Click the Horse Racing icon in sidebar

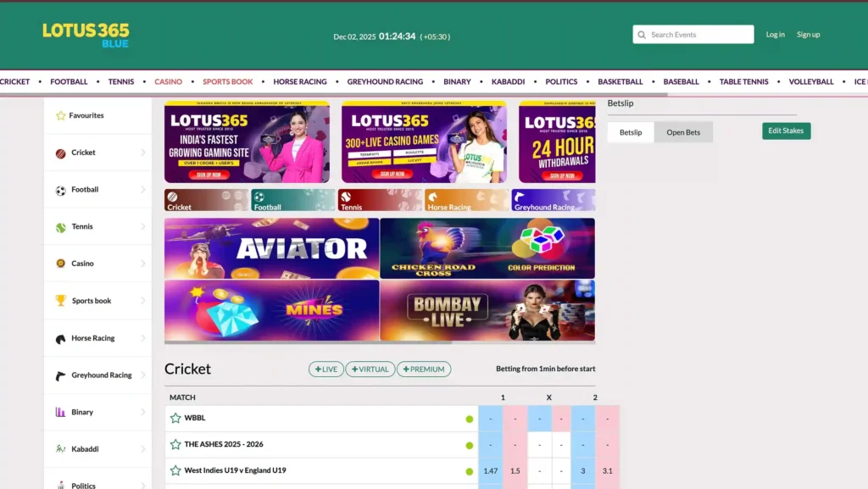click(60, 338)
